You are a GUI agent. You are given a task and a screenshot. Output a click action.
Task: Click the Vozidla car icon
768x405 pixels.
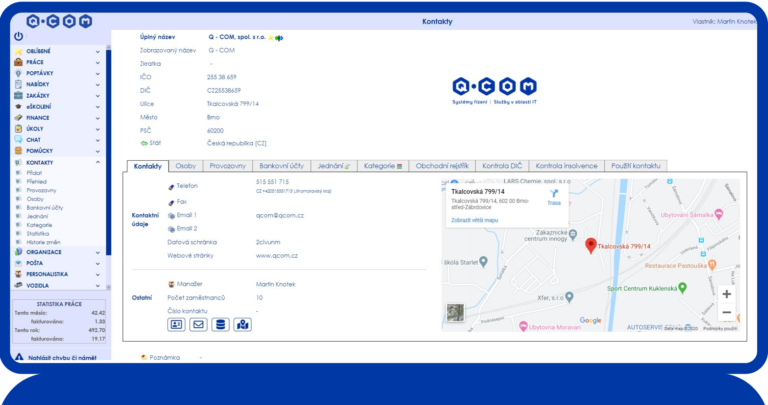[19, 286]
